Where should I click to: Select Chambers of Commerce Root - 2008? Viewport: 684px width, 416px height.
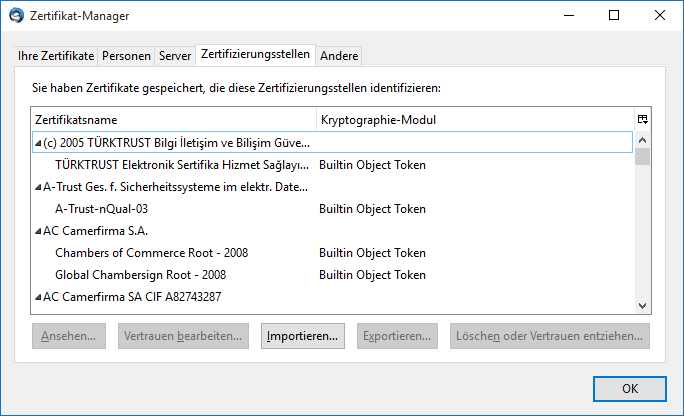coord(151,253)
